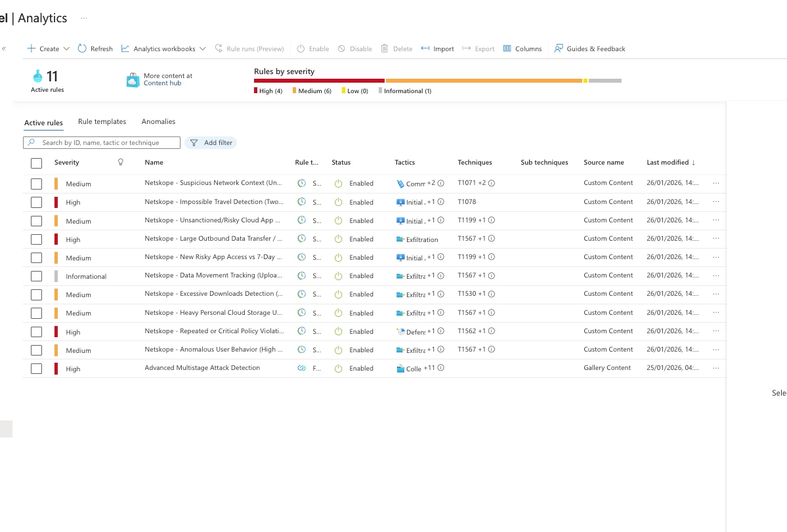Viewport: 787px width, 532px height.
Task: Sort by Source name column header
Action: 604,163
